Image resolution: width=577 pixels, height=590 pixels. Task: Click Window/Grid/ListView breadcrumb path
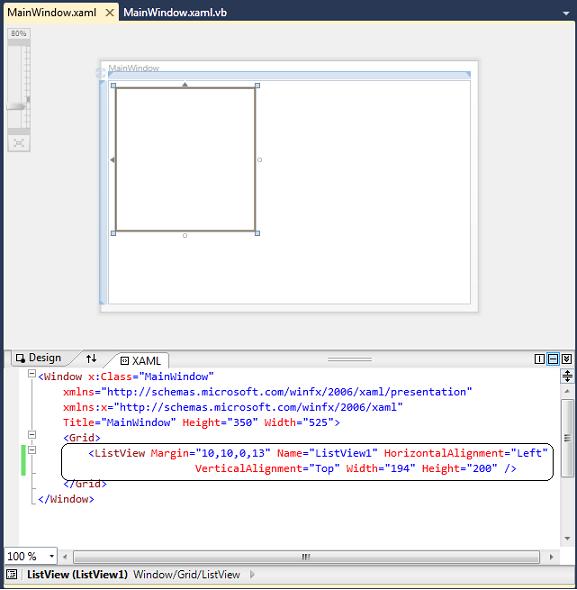tap(187, 575)
